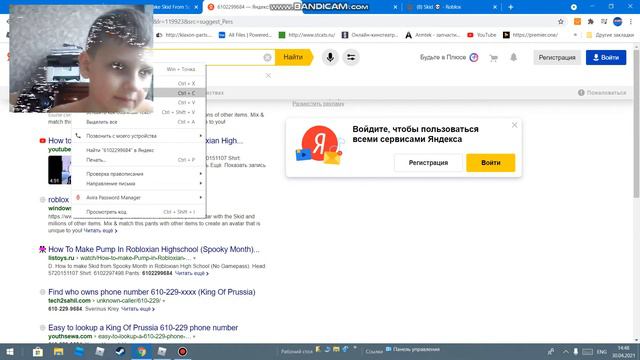
Task: Expand Проверка правописания submenu
Action: pos(139,174)
